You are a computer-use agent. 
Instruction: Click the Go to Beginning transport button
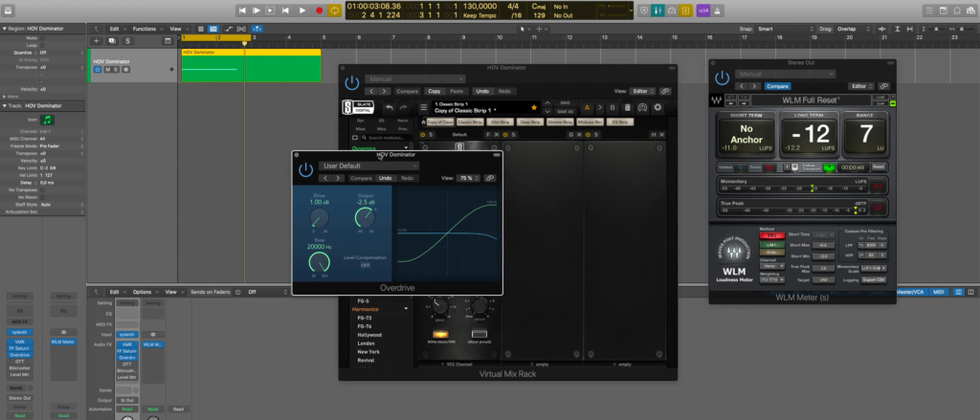click(x=242, y=10)
